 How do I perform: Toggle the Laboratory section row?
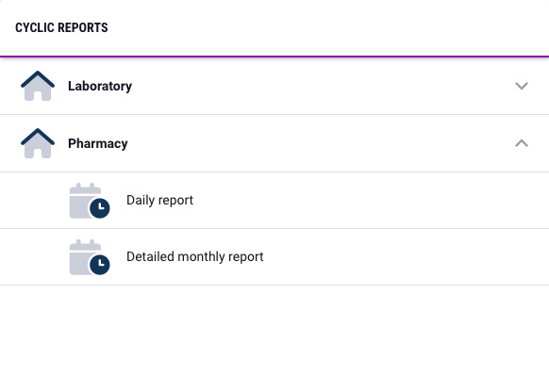(x=274, y=86)
